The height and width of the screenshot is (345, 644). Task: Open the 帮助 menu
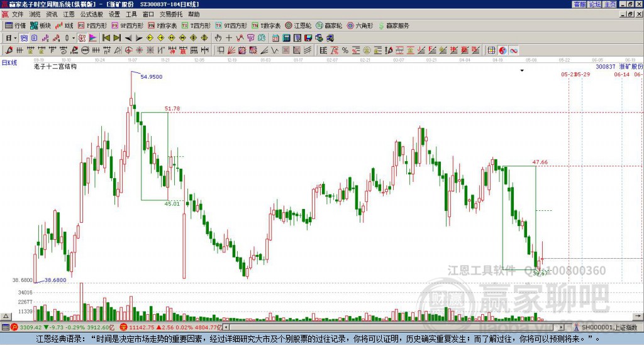194,14
